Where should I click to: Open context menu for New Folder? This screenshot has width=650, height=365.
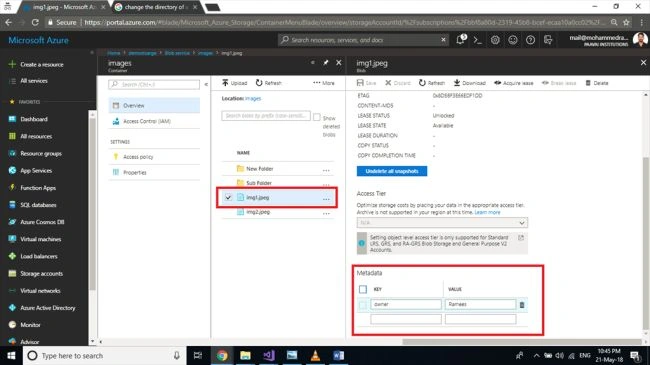point(326,170)
